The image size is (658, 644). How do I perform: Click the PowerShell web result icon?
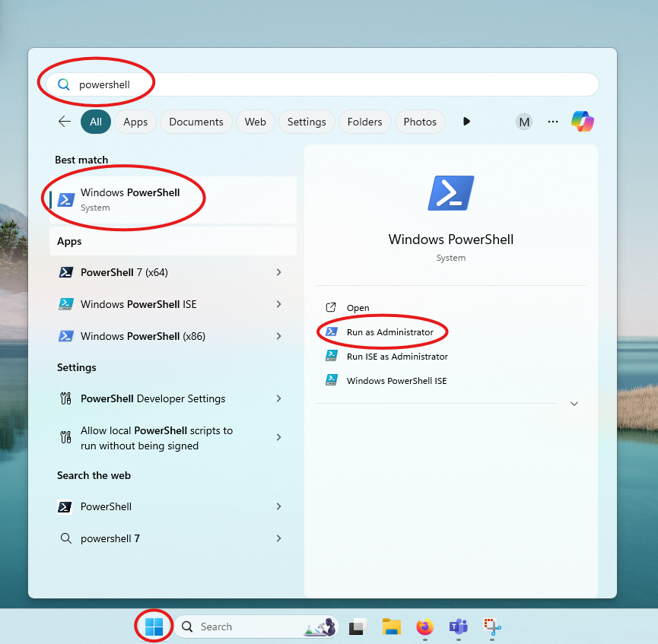pyautogui.click(x=65, y=507)
